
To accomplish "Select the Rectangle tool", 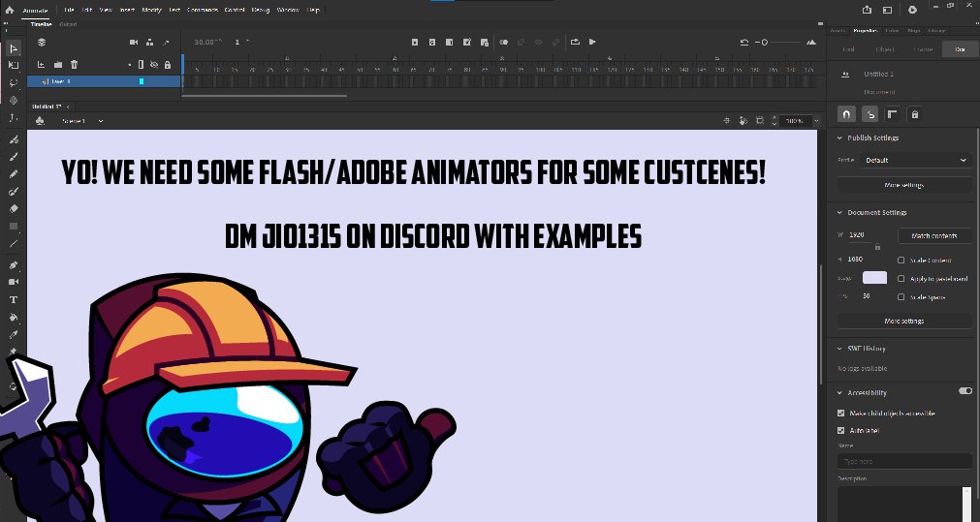I will click(x=14, y=226).
